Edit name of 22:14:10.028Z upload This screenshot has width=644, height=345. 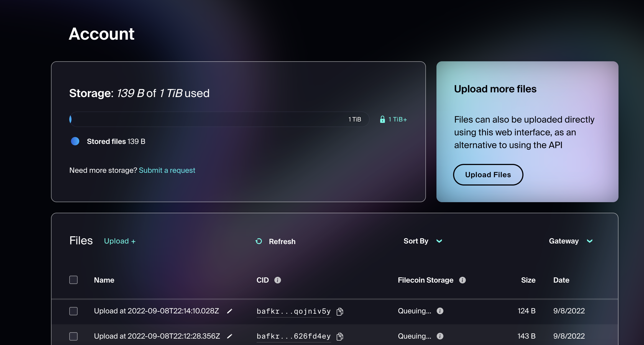pos(229,311)
